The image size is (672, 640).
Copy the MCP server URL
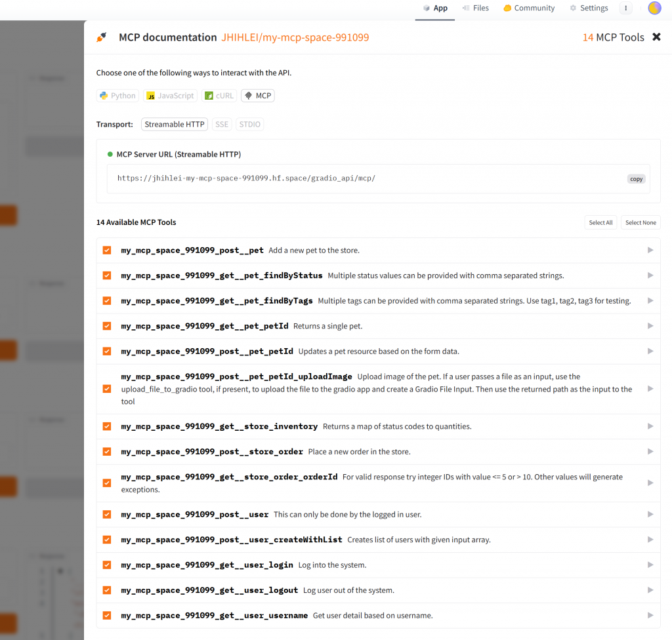click(x=636, y=179)
